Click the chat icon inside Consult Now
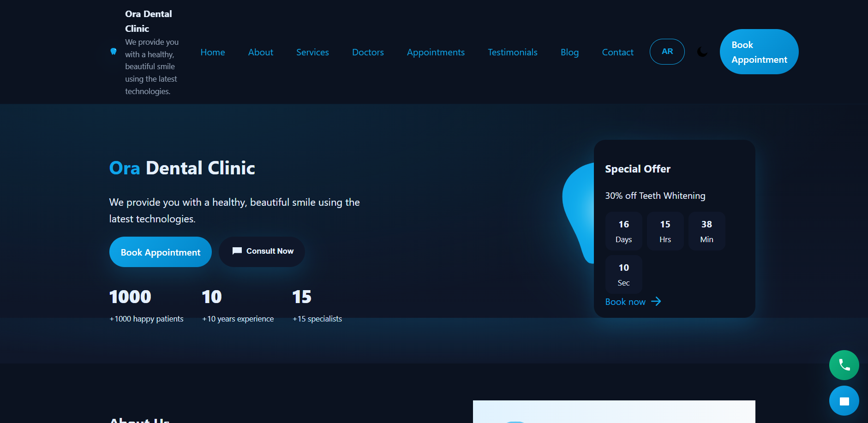Image resolution: width=868 pixels, height=423 pixels. tap(237, 251)
